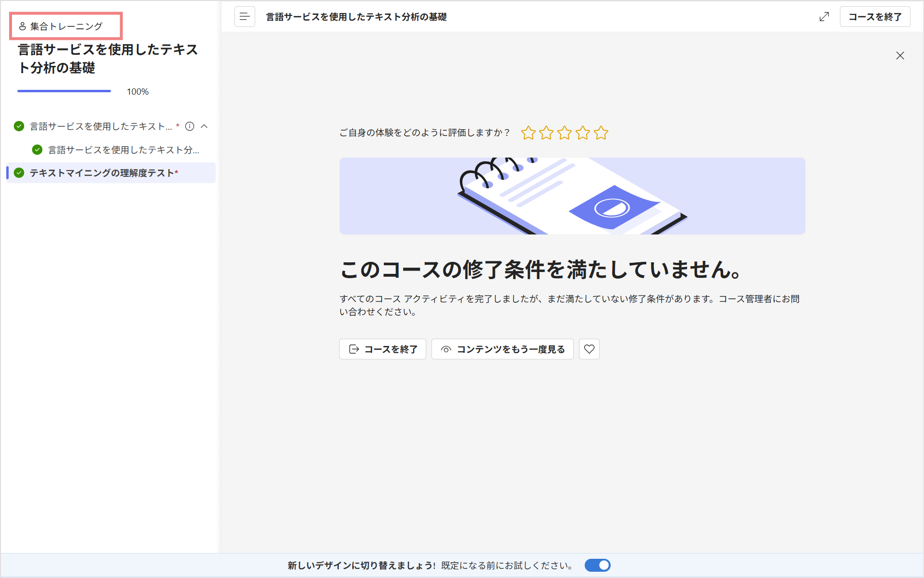
Task: Click green check icon of テキストマイニングの理解度テスト
Action: click(x=19, y=173)
